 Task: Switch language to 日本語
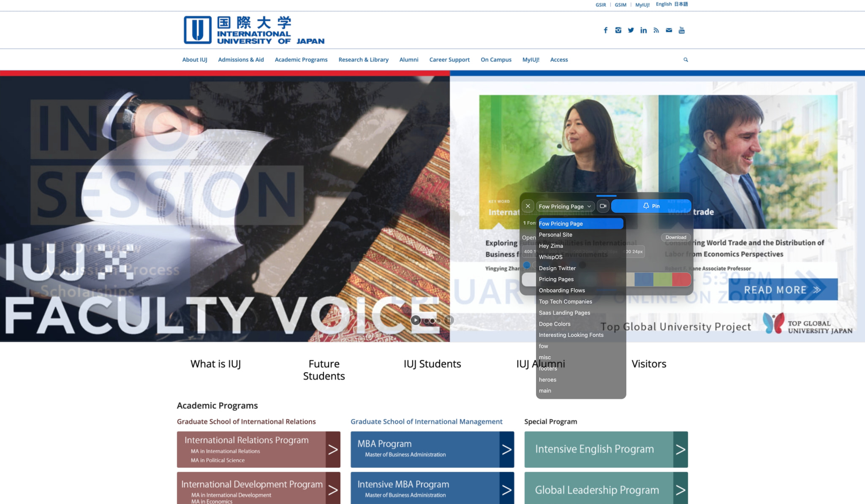(x=681, y=4)
